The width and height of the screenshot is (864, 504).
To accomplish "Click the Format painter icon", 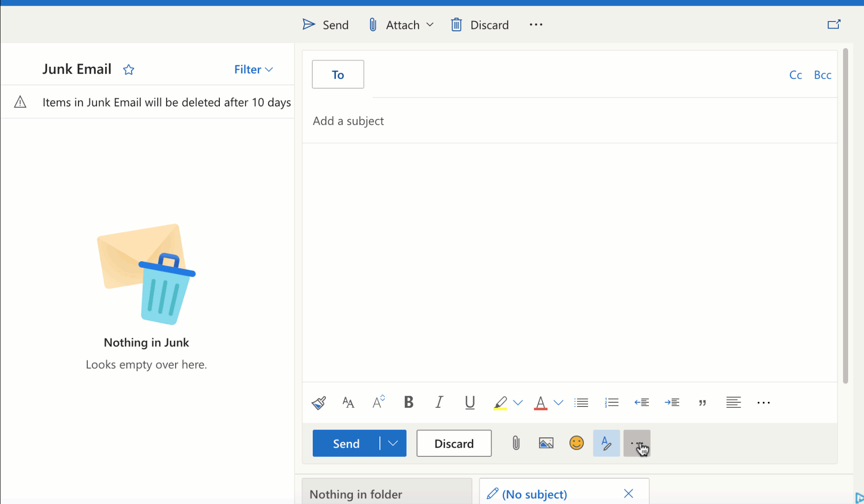I will pos(319,402).
